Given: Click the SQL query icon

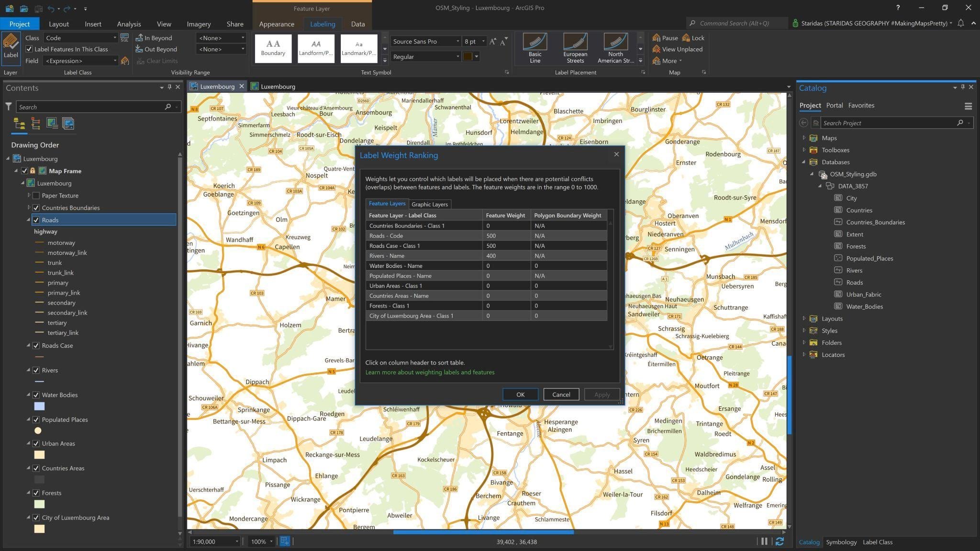Looking at the screenshot, I should point(124,38).
